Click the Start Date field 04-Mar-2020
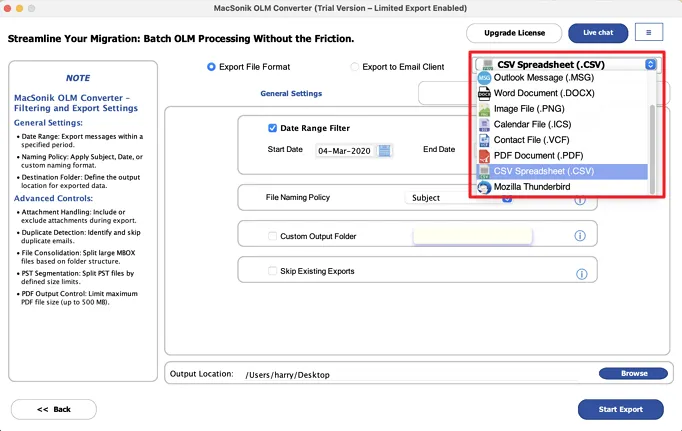 pos(344,151)
